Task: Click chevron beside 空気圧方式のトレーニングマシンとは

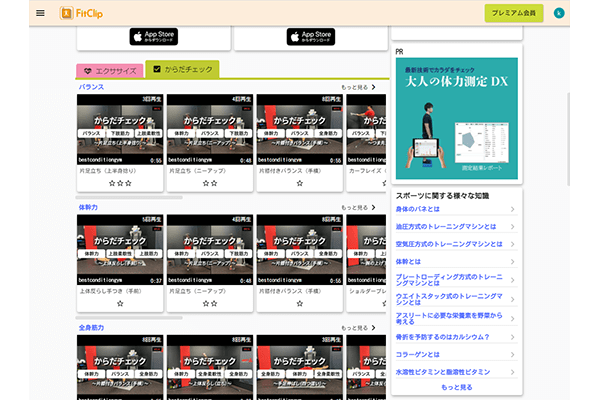Action: click(x=512, y=244)
